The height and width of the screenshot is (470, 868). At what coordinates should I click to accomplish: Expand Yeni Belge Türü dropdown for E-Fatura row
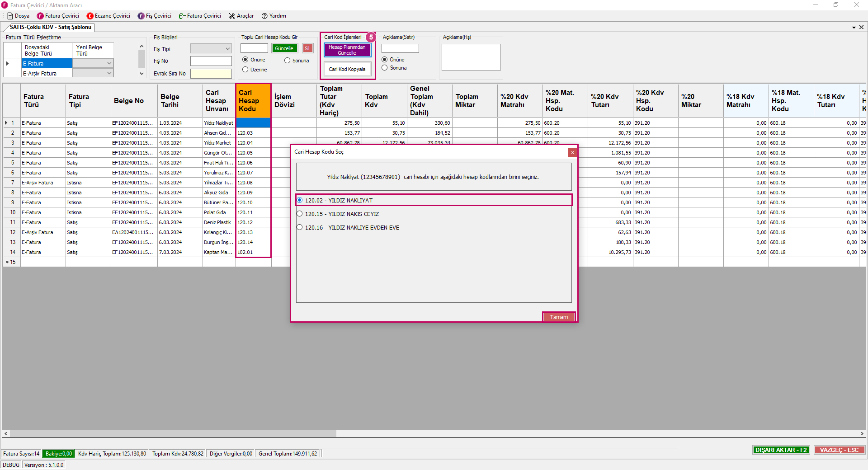click(x=109, y=63)
